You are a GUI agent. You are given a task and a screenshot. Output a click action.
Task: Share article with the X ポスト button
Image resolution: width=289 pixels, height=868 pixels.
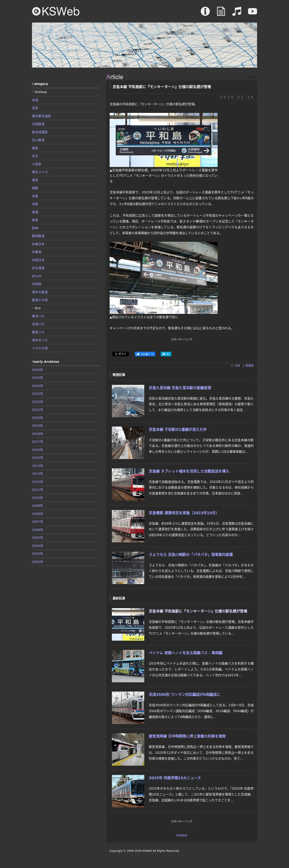[120, 354]
